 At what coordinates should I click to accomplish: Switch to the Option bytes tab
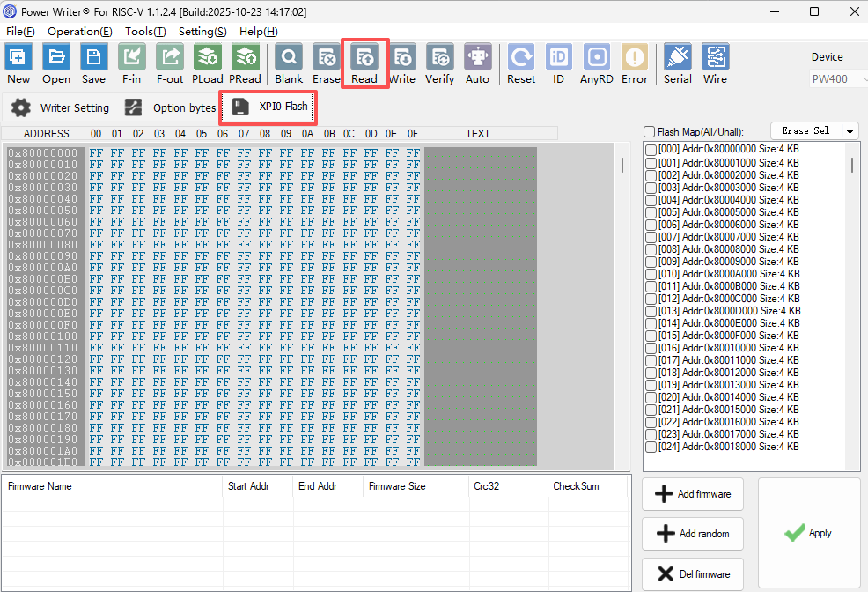pyautogui.click(x=171, y=107)
